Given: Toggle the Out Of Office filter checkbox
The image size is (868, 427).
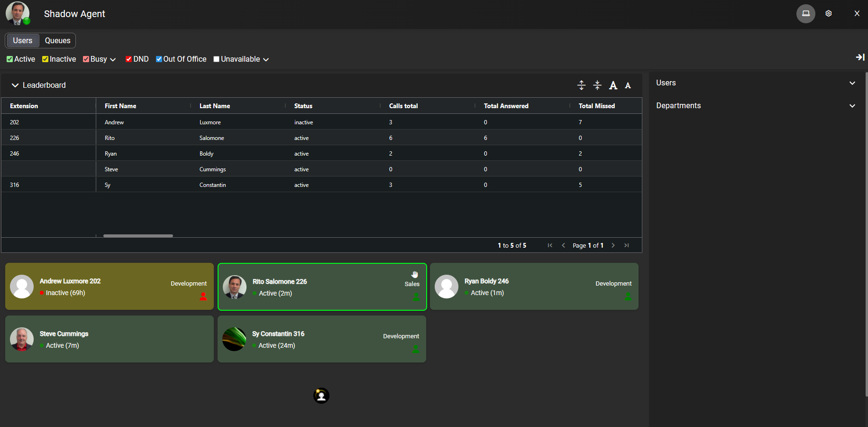Looking at the screenshot, I should [159, 59].
